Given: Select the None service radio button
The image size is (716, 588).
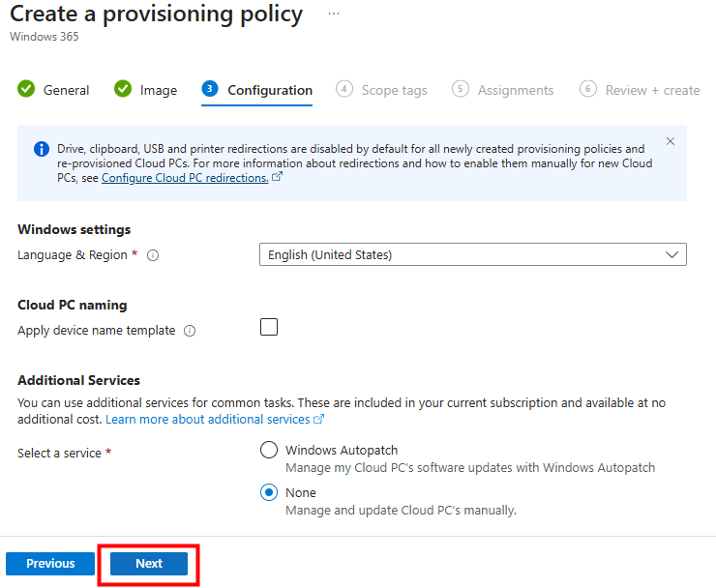Looking at the screenshot, I should pos(270,492).
